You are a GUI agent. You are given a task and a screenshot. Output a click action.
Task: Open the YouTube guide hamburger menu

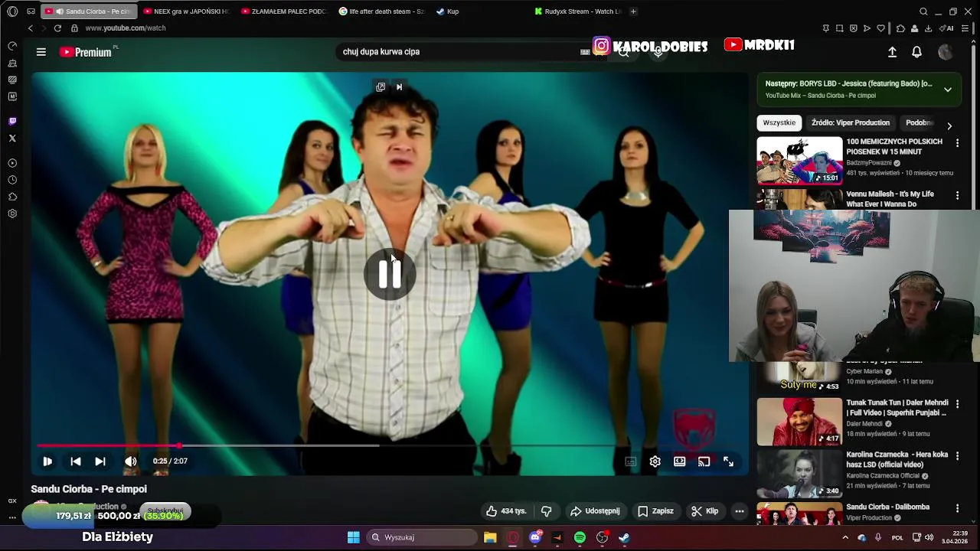pyautogui.click(x=41, y=52)
